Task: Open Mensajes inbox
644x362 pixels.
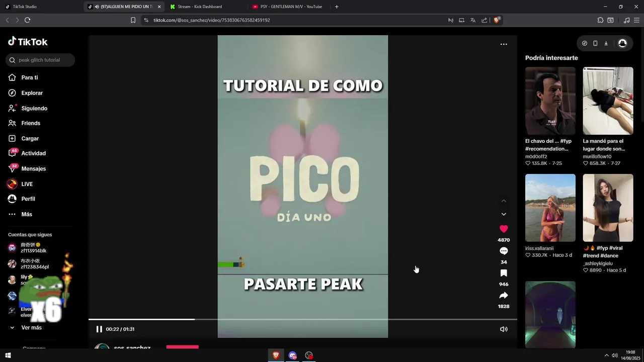Action: tap(33, 168)
